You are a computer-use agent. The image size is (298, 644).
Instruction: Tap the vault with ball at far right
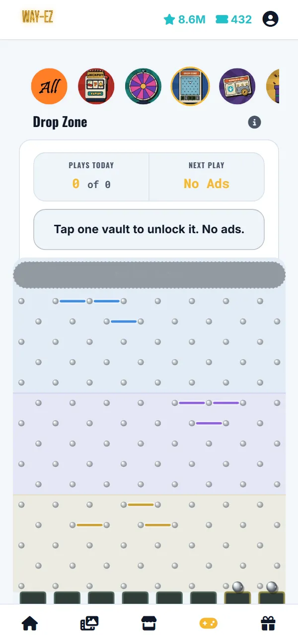[272, 597]
